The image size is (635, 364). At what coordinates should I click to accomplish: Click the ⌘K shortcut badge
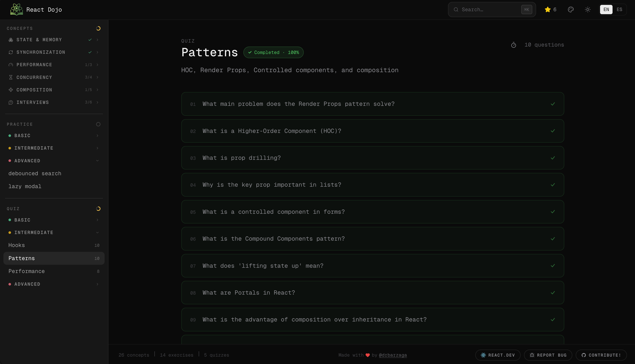pos(526,10)
